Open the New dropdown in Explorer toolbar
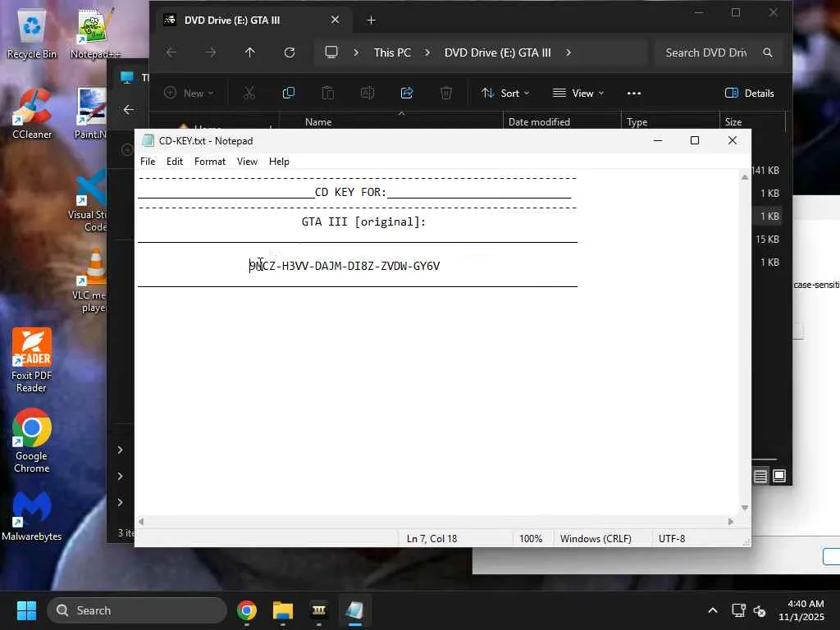The image size is (840, 630). 189,94
